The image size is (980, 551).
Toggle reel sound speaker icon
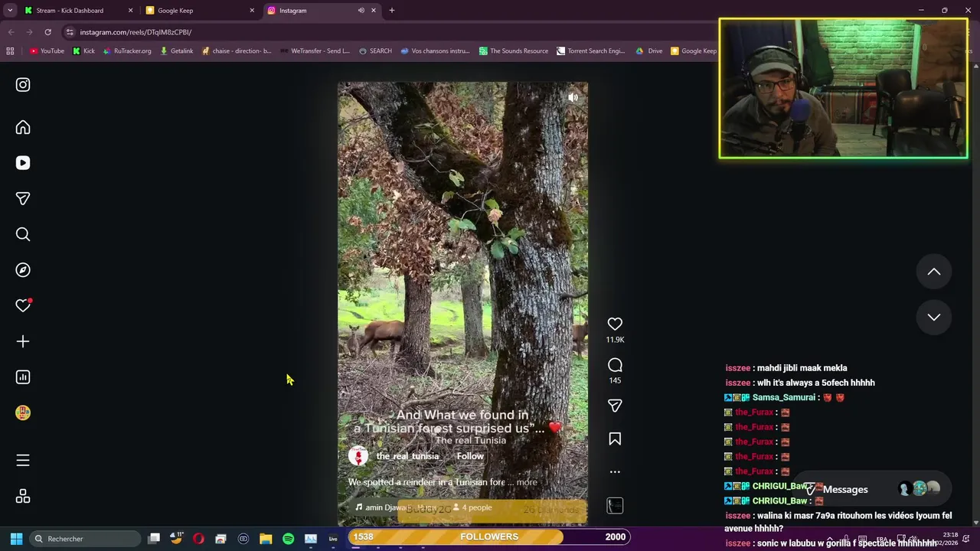pyautogui.click(x=573, y=97)
